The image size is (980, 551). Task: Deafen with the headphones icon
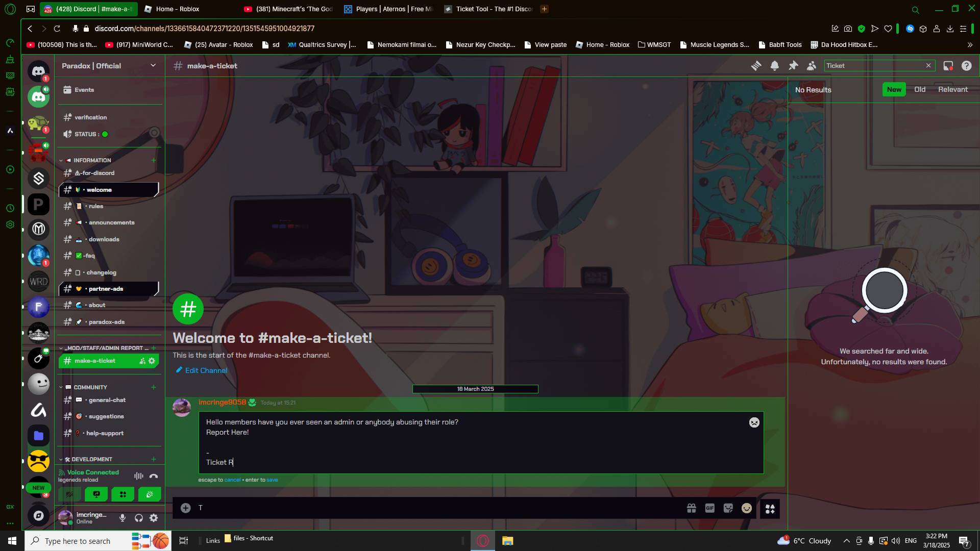[x=138, y=518]
